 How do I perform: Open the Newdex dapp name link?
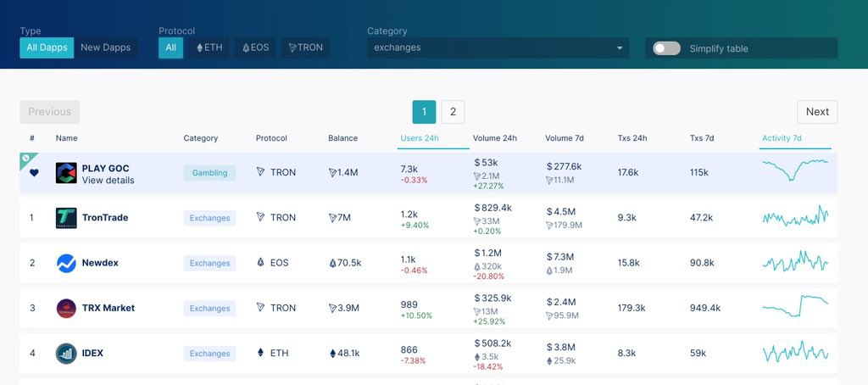pos(100,263)
